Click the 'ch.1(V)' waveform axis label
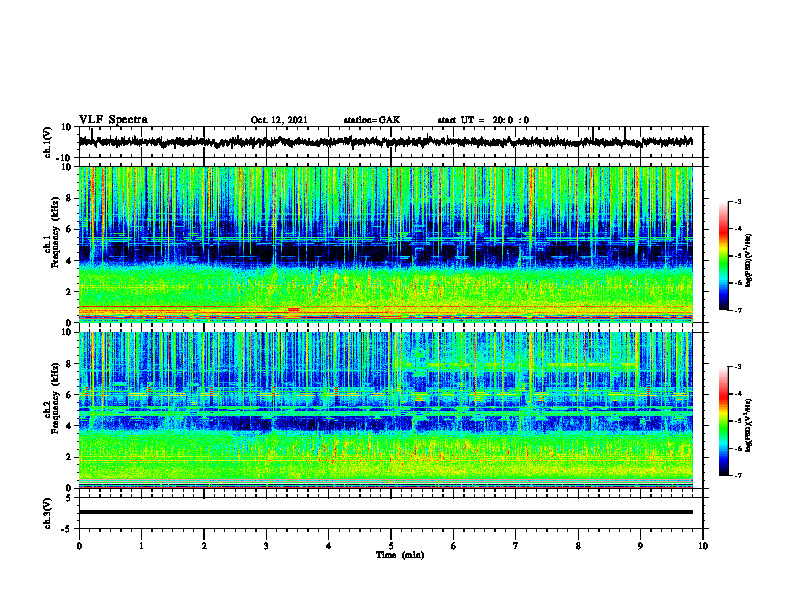Image resolution: width=792 pixels, height=612 pixels. tap(47, 142)
